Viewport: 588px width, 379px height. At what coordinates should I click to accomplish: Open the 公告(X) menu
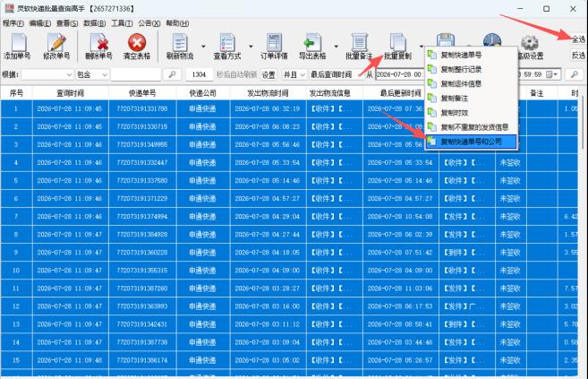pos(149,23)
